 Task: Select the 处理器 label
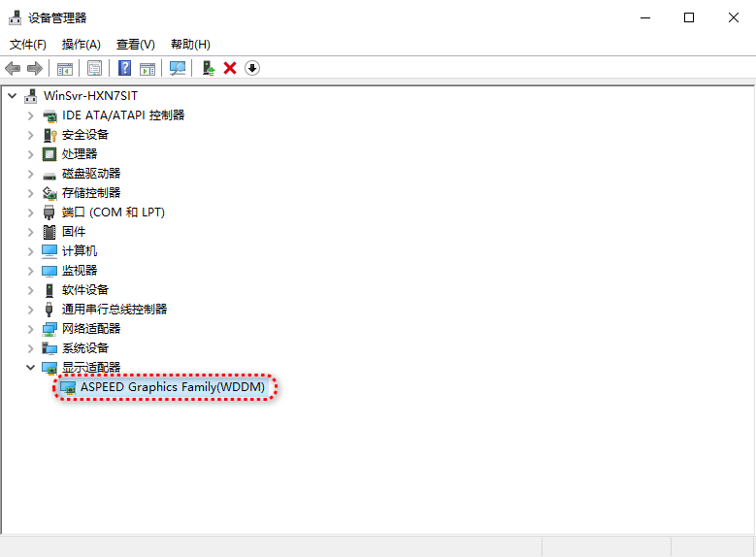coord(80,154)
